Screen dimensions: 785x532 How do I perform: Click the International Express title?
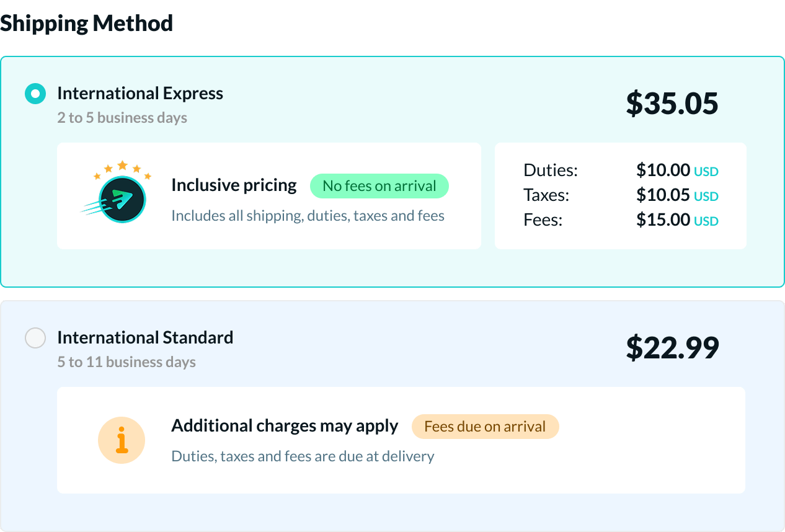(140, 94)
